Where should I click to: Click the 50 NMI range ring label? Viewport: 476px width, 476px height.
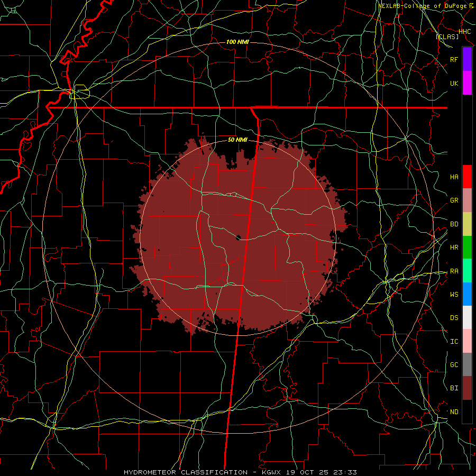[x=237, y=140]
